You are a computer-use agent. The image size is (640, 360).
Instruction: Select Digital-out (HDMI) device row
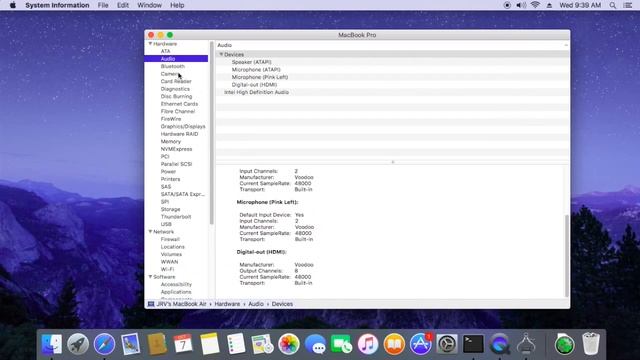pyautogui.click(x=392, y=84)
